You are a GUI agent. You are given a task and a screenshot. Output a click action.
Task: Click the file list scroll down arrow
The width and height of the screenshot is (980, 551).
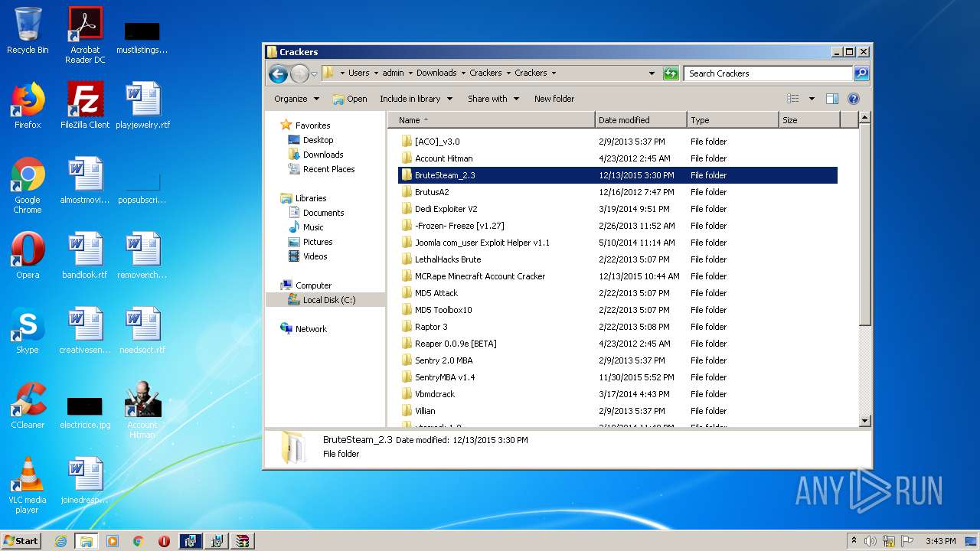click(x=865, y=420)
